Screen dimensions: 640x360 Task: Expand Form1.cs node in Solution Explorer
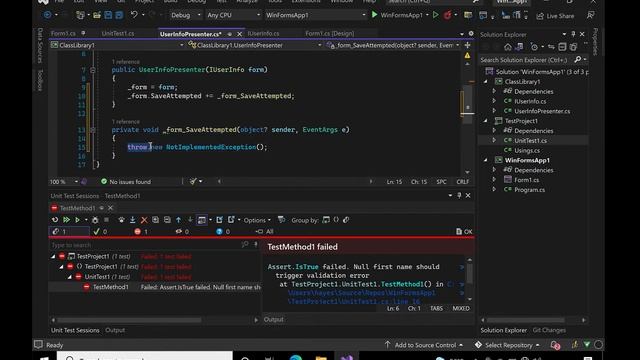tap(494, 180)
